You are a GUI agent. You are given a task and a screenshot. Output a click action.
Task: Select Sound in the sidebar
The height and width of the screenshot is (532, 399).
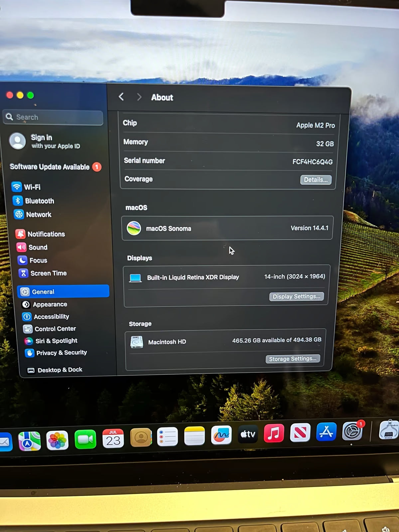click(32, 247)
